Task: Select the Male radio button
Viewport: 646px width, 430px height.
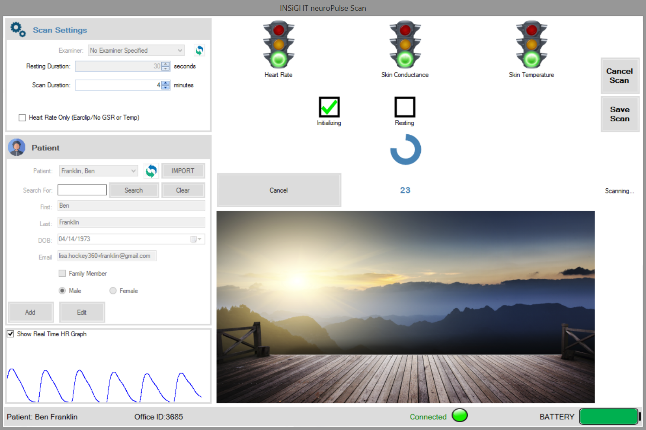Action: pos(62,290)
